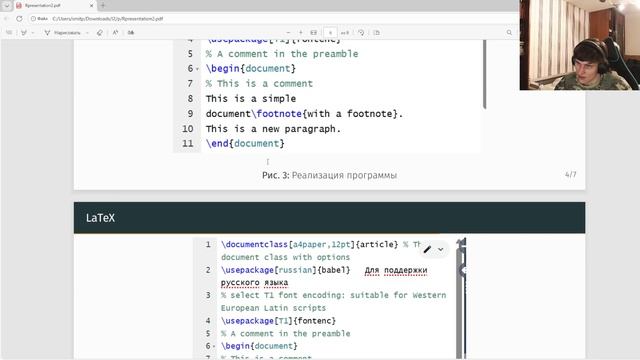Rotate the PDF pages
Image resolution: width=640 pixels, height=360 pixels.
[361, 33]
